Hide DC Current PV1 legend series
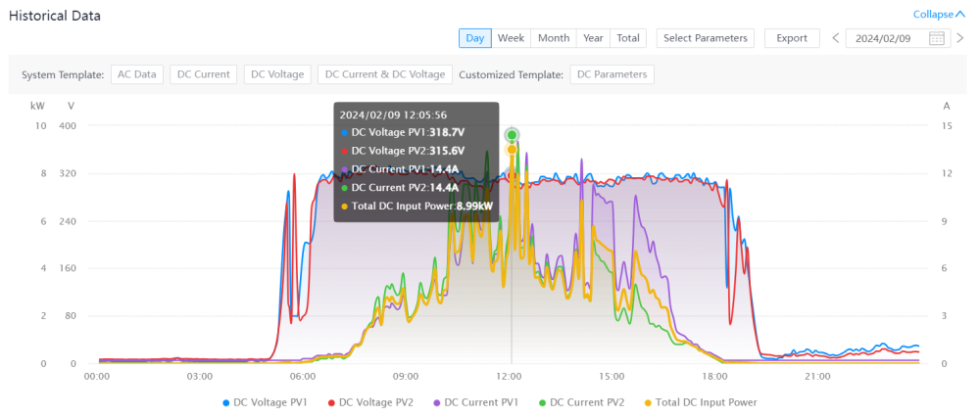Viewport: 980px width, 417px height. (x=475, y=402)
